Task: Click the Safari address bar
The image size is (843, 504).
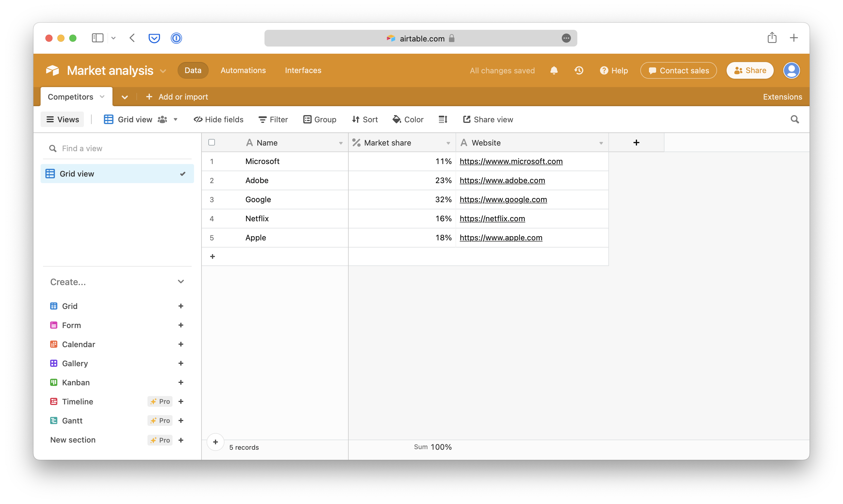Action: tap(421, 38)
